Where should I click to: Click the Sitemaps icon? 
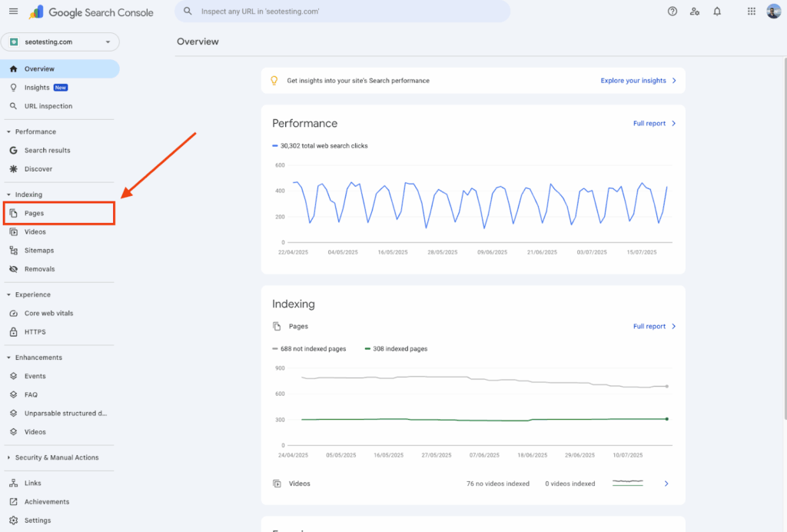click(x=14, y=251)
